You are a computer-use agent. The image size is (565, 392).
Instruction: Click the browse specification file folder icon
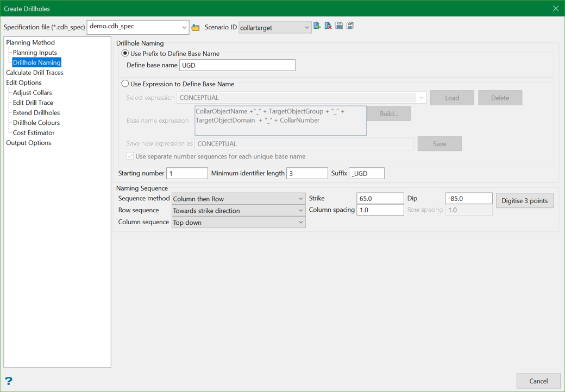(x=196, y=27)
